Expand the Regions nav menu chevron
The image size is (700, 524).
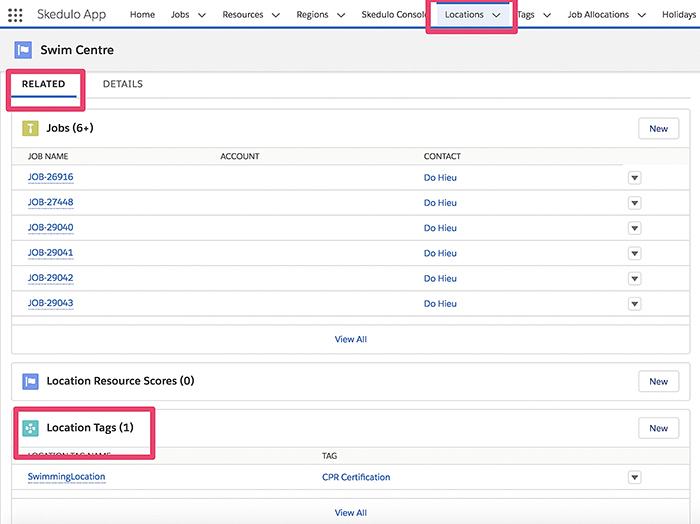coord(341,15)
